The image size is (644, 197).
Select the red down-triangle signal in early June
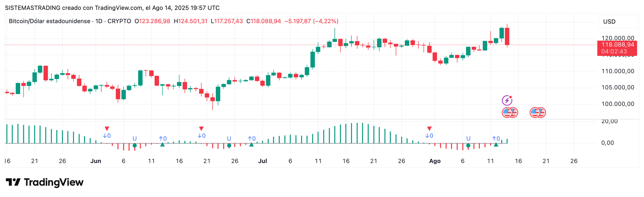[x=107, y=128]
